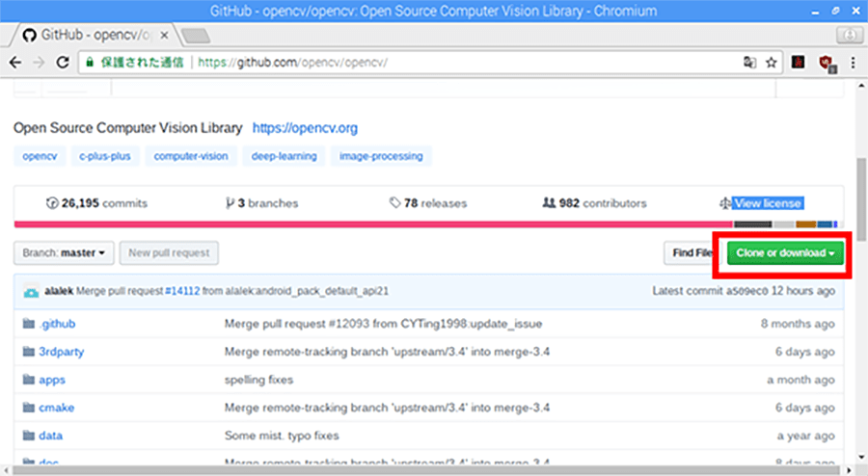Viewport: 868px width, 476px height.
Task: Open pull request #14112 link
Action: [x=182, y=291]
